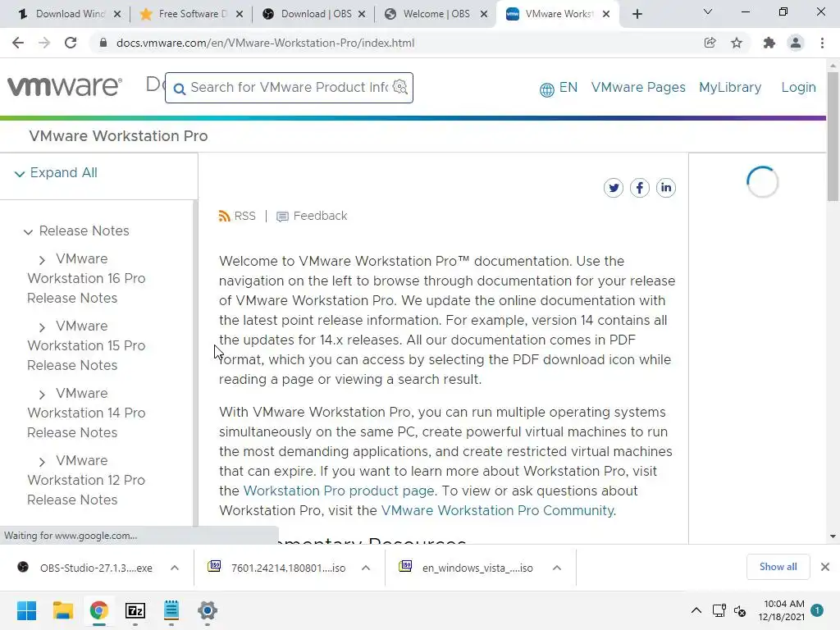Open 7-Zip from taskbar
The height and width of the screenshot is (630, 840).
(x=135, y=610)
